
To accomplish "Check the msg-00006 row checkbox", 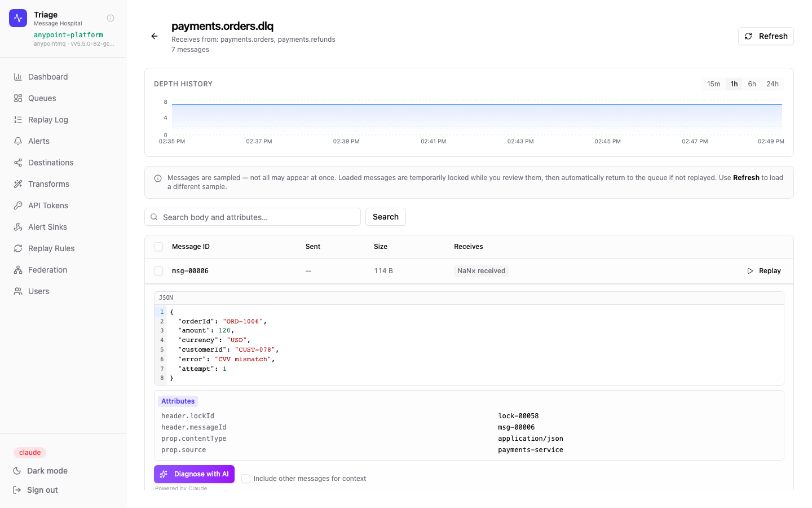I will [x=158, y=271].
